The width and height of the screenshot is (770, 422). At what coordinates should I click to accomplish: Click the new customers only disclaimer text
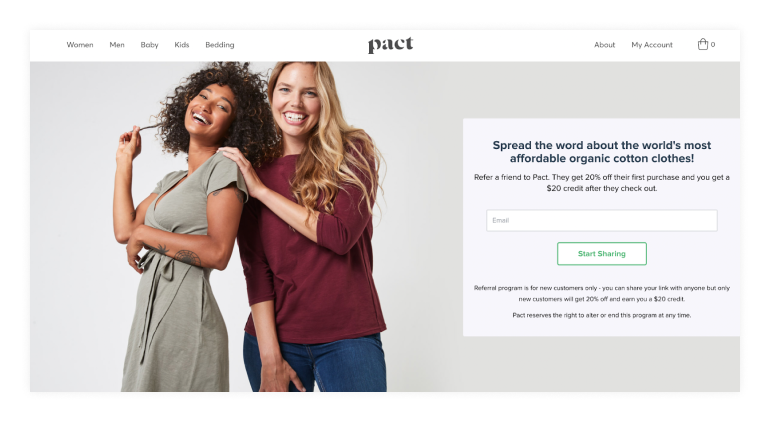point(602,293)
